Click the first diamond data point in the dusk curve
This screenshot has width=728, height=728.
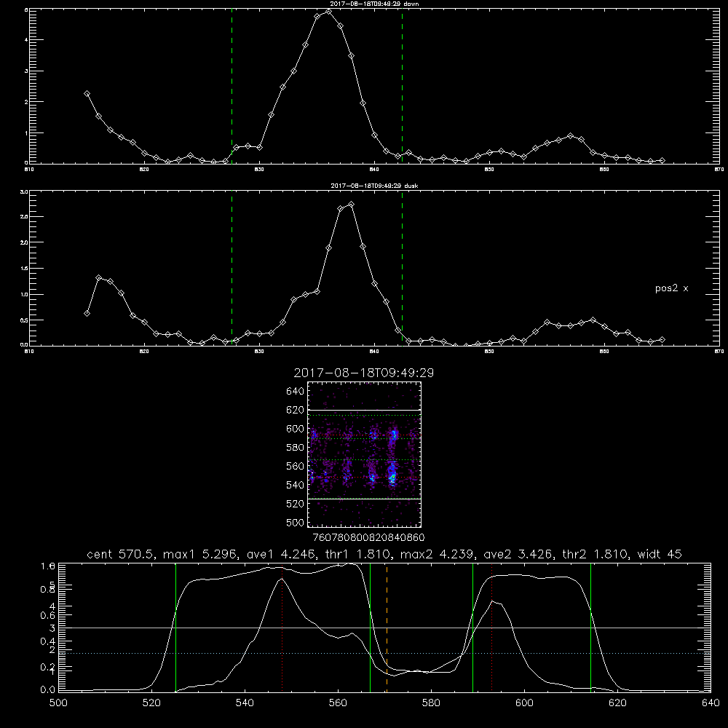pyautogui.click(x=87, y=313)
